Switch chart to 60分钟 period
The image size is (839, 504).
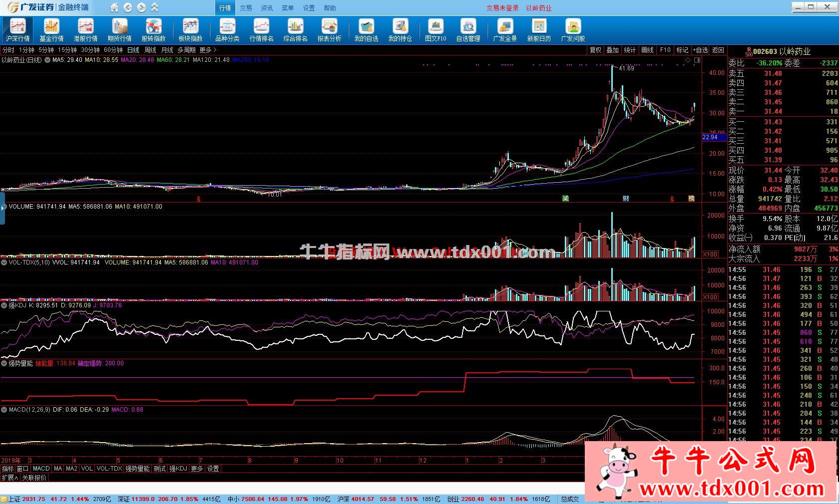pyautogui.click(x=113, y=50)
